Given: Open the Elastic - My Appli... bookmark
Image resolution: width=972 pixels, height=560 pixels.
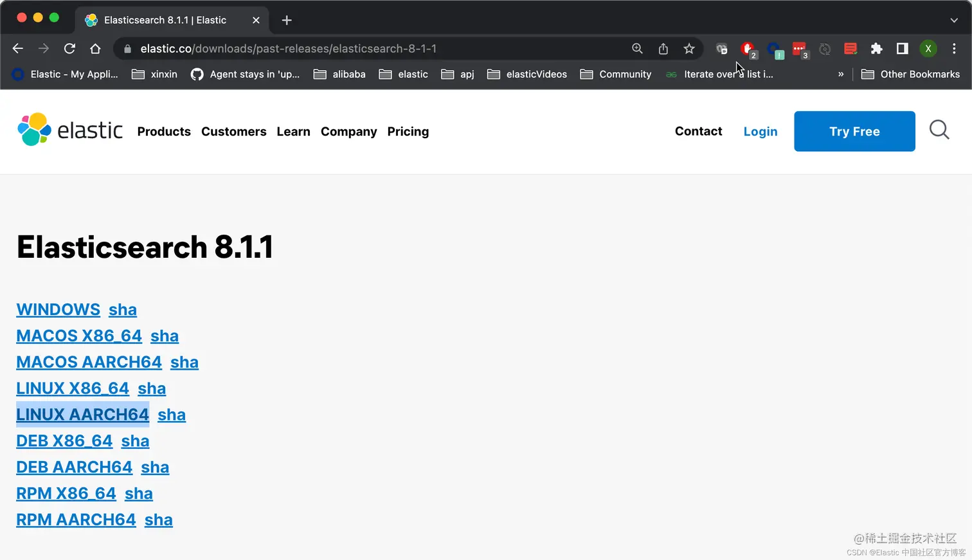Looking at the screenshot, I should (x=65, y=75).
